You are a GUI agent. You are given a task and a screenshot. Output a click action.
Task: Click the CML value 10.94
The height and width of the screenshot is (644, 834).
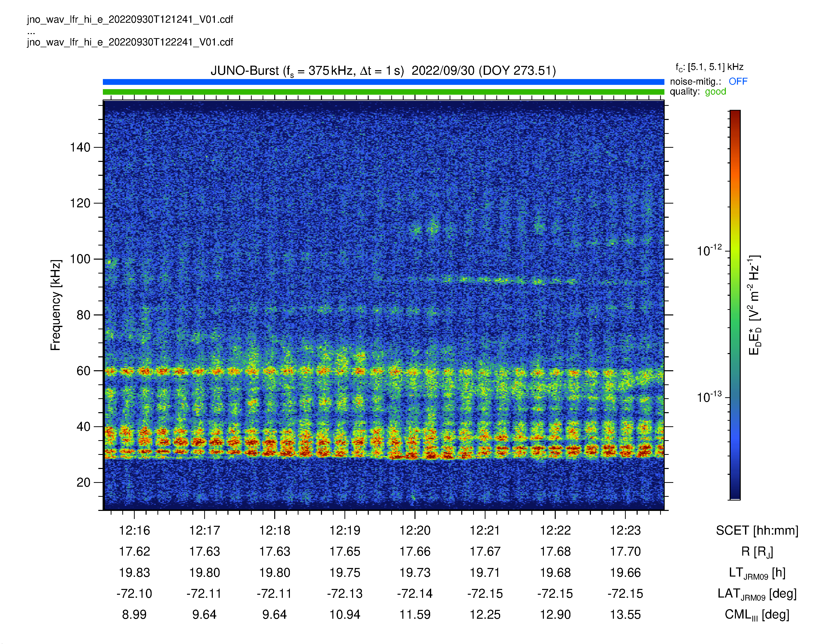pyautogui.click(x=345, y=615)
